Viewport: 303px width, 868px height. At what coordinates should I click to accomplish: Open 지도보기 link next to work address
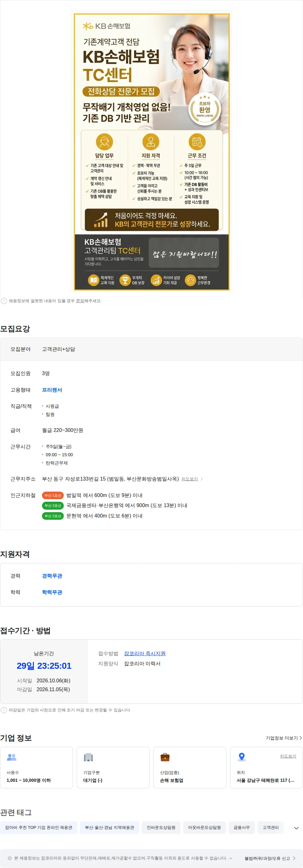(190, 479)
